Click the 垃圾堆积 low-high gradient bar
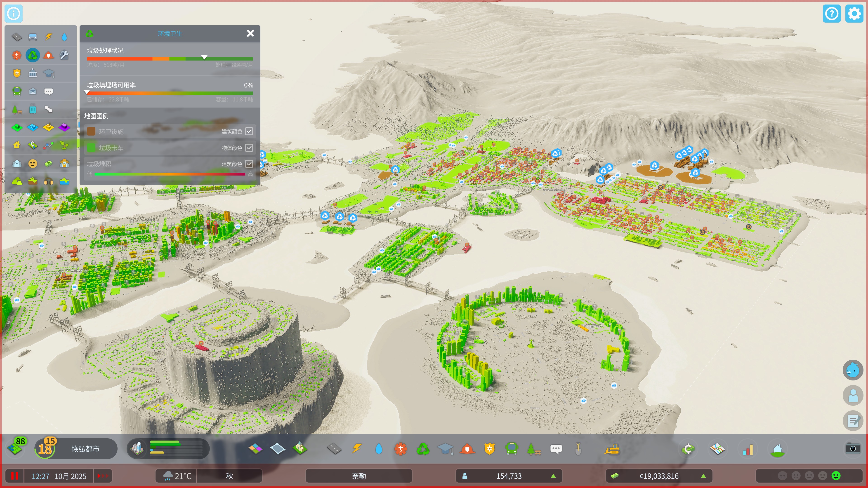This screenshot has width=868, height=488. point(170,174)
